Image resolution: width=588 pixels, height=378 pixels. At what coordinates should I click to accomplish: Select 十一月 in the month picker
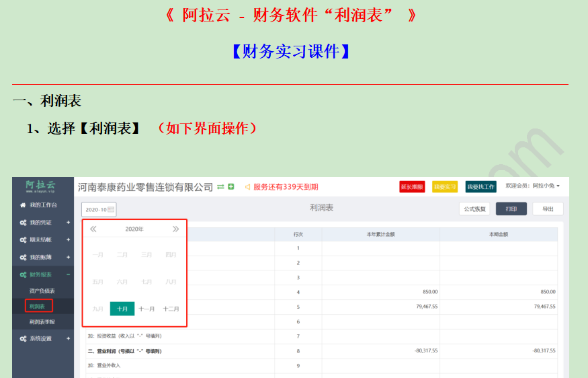tap(146, 309)
